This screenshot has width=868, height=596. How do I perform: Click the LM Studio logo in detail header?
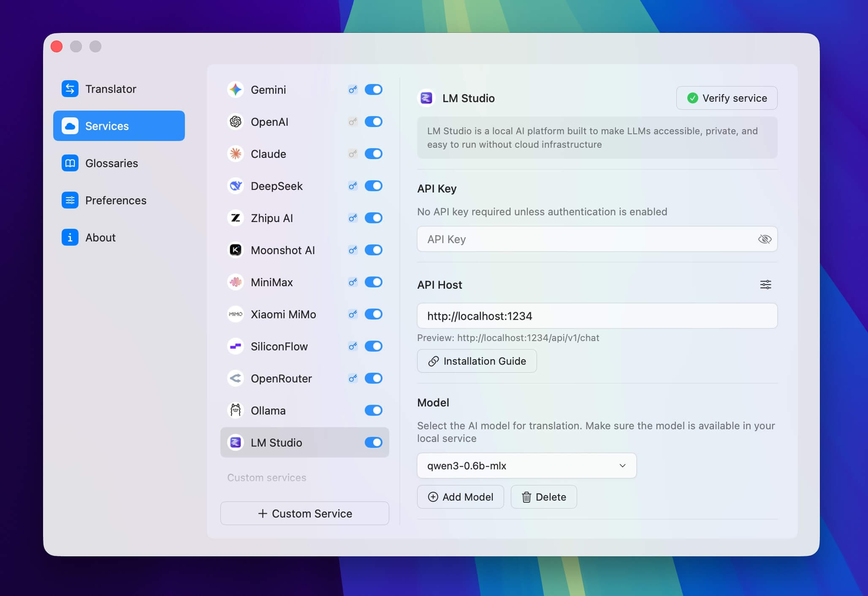coord(426,98)
